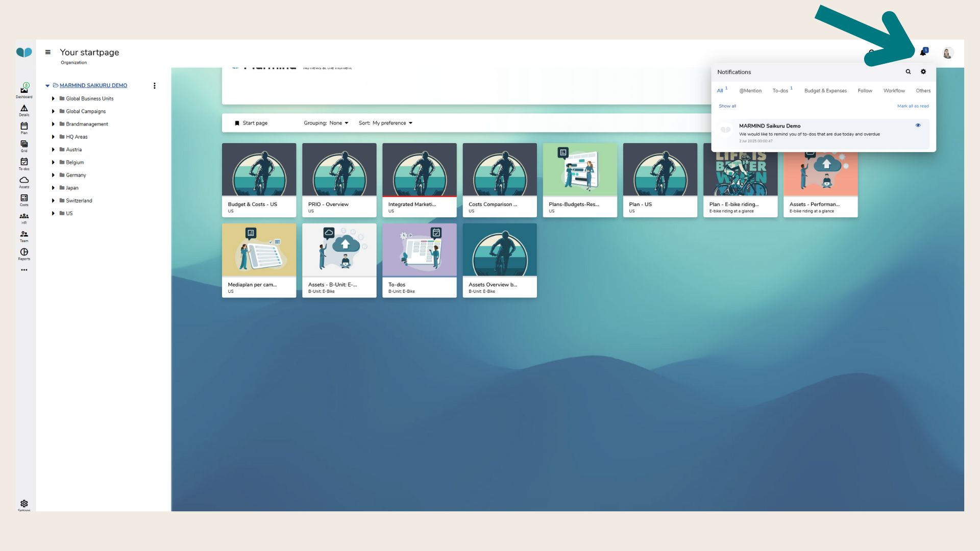This screenshot has width=980, height=551.
Task: Open the Dashboard sidebar icon
Action: click(24, 90)
